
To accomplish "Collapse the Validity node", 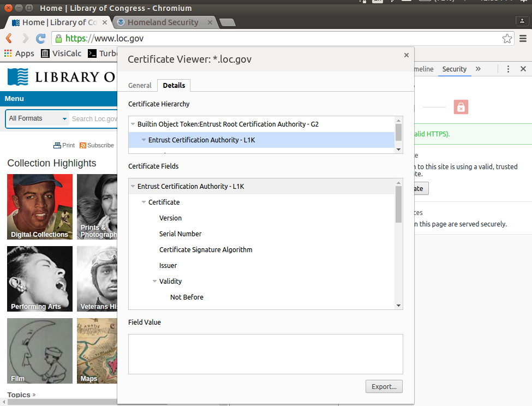I will (x=155, y=281).
